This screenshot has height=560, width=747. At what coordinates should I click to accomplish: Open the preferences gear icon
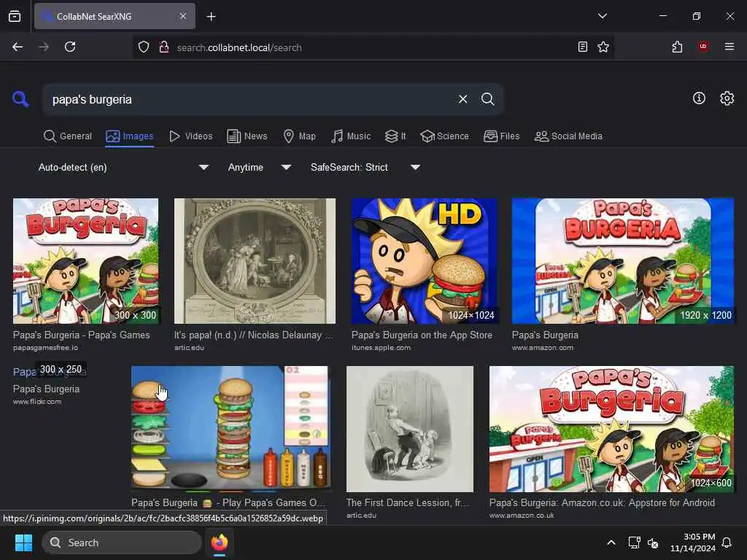click(x=727, y=98)
